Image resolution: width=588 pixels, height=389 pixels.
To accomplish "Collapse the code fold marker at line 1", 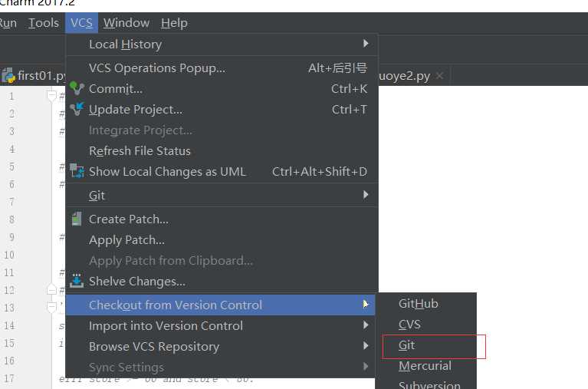I will 52,96.
